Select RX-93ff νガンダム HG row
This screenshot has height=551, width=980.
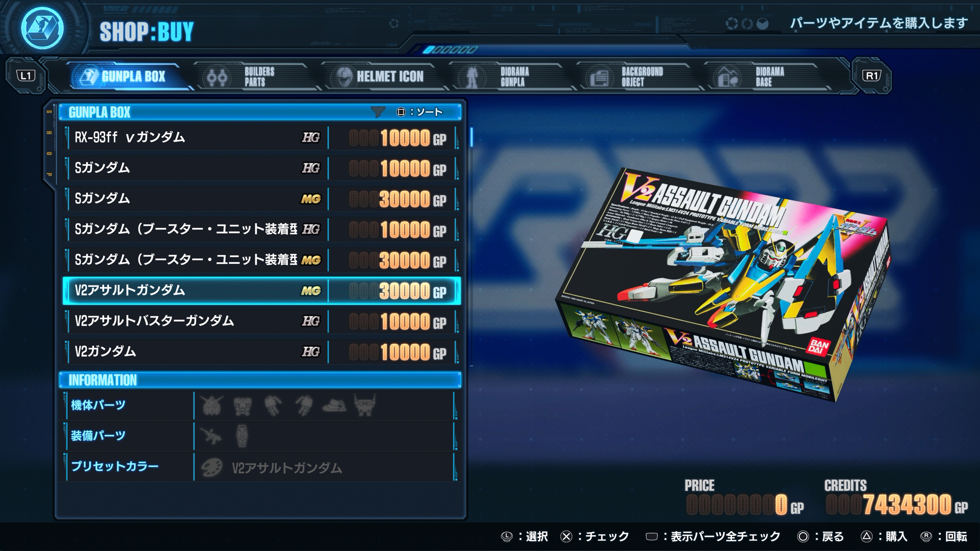coord(261,138)
